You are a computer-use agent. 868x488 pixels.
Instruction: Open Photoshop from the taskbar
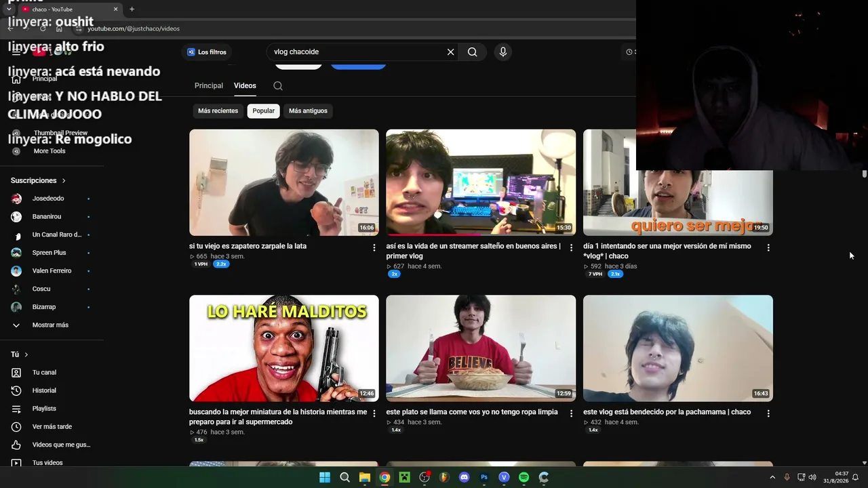(x=484, y=477)
